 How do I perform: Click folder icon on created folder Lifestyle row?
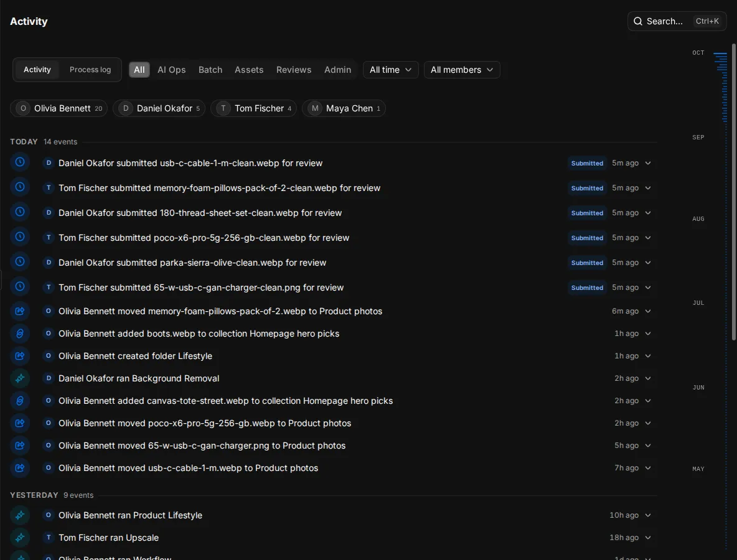tap(20, 356)
